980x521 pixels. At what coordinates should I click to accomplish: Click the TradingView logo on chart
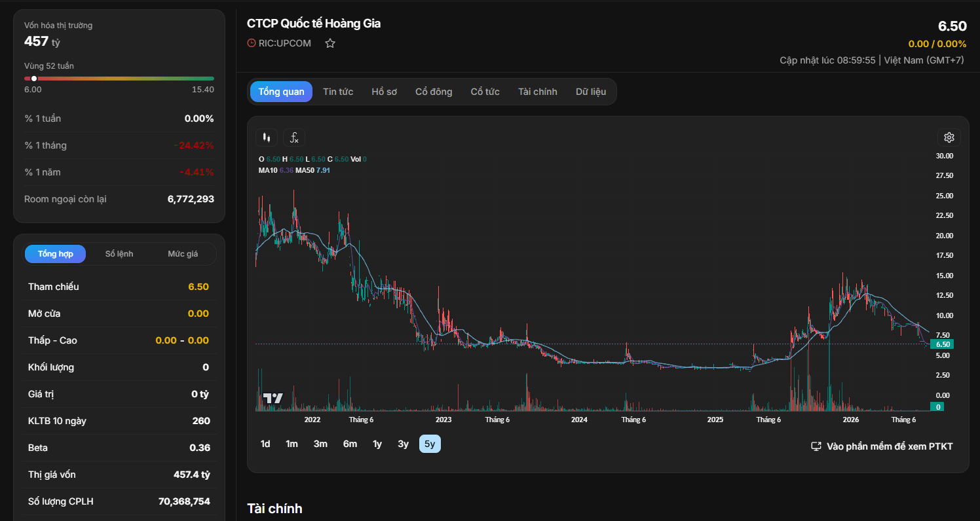[273, 398]
